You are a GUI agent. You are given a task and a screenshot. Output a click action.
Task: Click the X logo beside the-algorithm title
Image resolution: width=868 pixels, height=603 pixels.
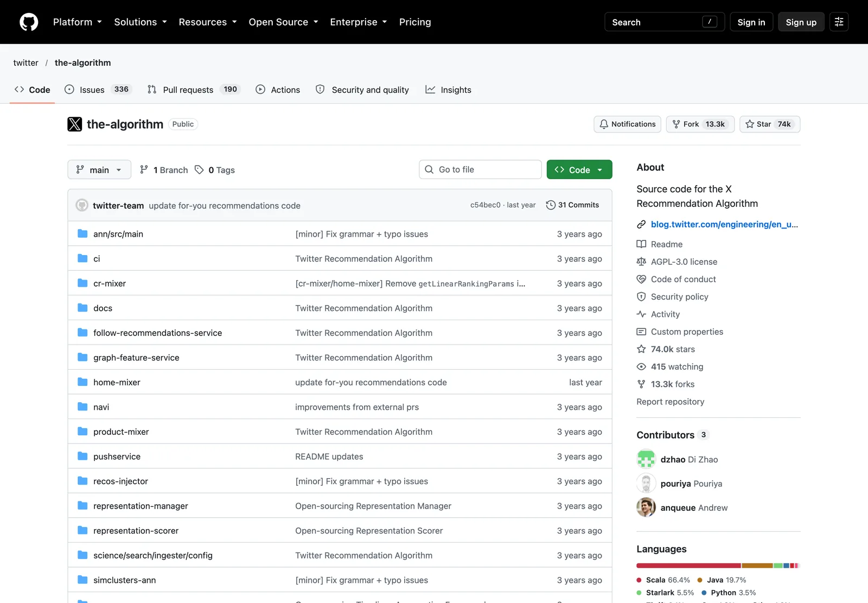click(75, 124)
